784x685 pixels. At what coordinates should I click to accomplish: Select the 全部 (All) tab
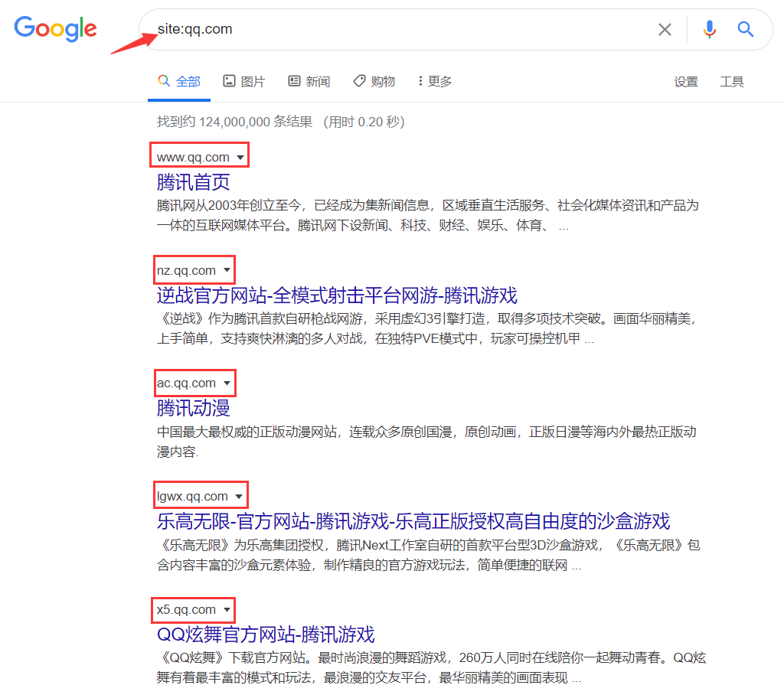coord(179,81)
